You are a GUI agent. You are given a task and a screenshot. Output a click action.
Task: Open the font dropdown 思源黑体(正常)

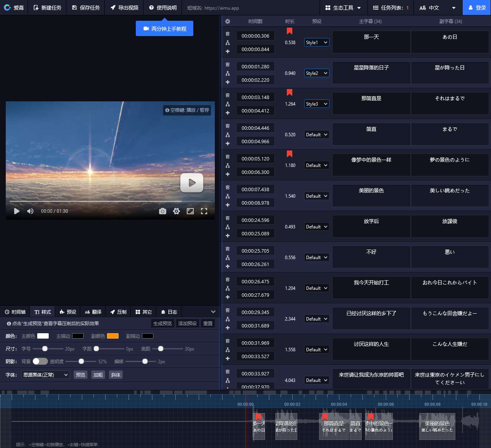click(x=45, y=375)
